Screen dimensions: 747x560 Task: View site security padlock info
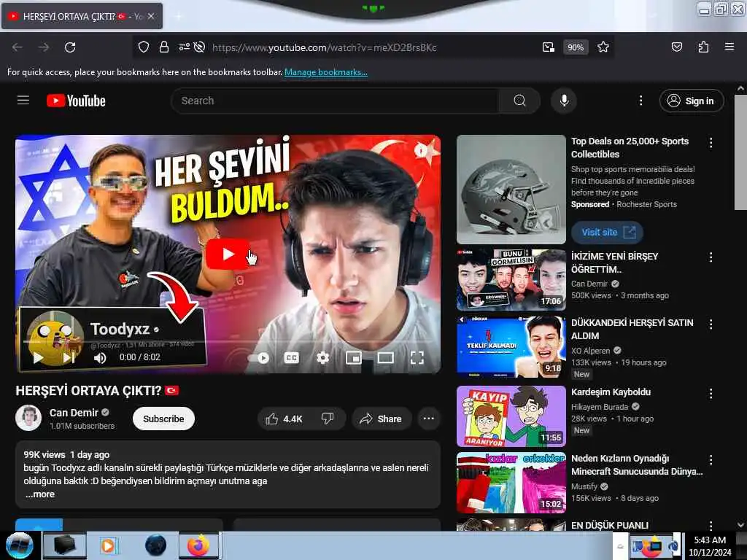(164, 47)
